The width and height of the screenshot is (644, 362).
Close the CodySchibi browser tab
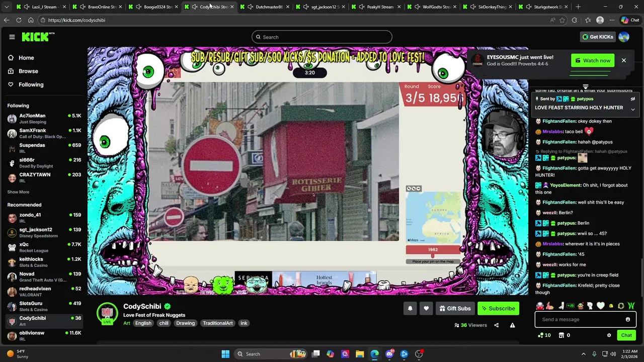click(x=232, y=7)
